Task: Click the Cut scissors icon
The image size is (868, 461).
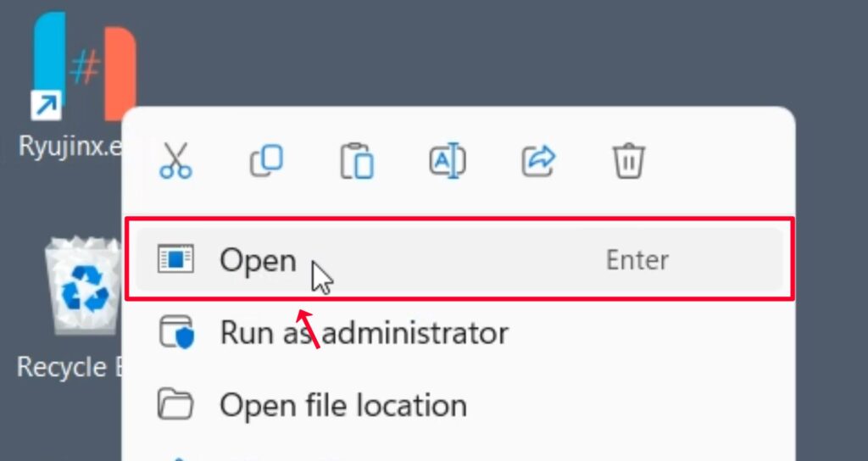Action: [x=175, y=160]
